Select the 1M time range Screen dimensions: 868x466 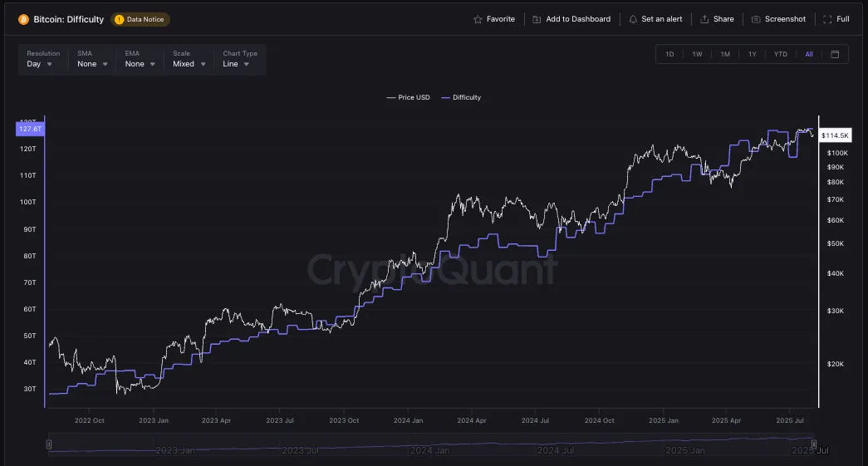tap(725, 54)
